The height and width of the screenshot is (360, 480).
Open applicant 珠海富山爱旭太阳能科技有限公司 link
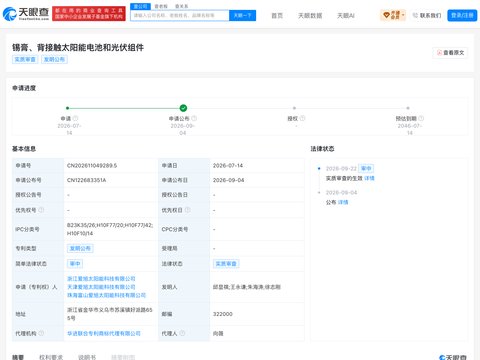point(107,295)
